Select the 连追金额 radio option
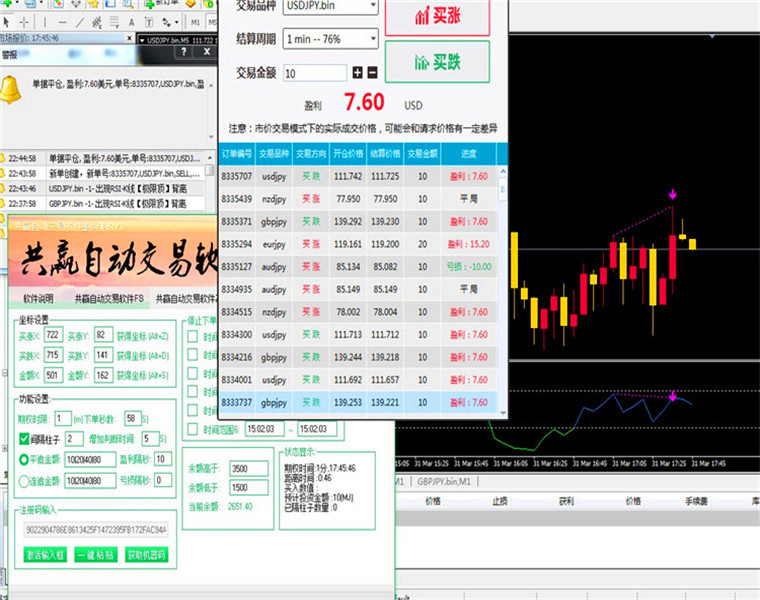 (23, 481)
